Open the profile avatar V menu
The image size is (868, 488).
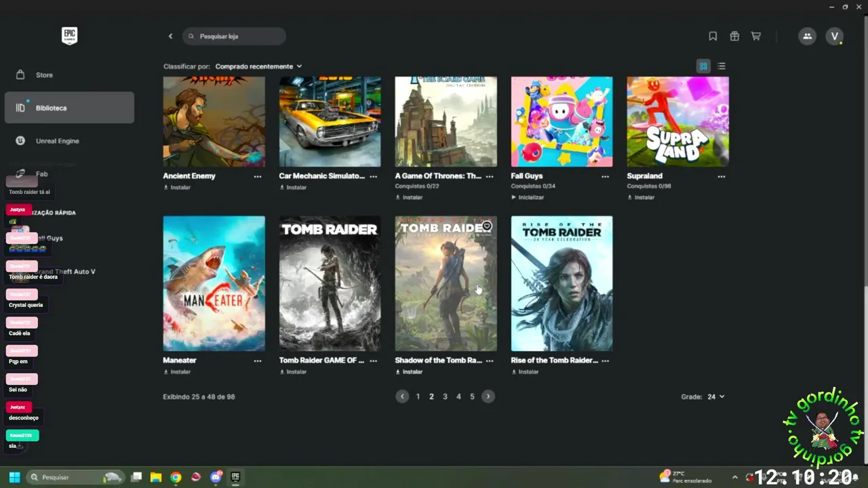click(835, 36)
